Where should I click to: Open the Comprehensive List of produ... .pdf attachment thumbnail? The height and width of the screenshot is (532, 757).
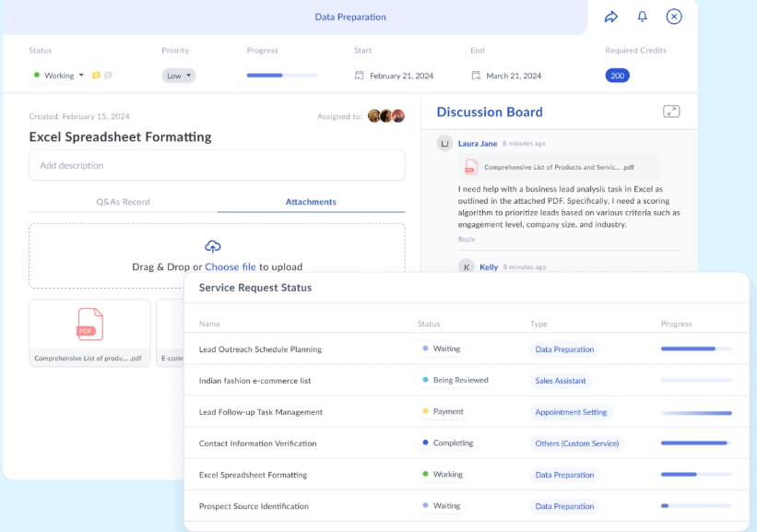tap(89, 333)
